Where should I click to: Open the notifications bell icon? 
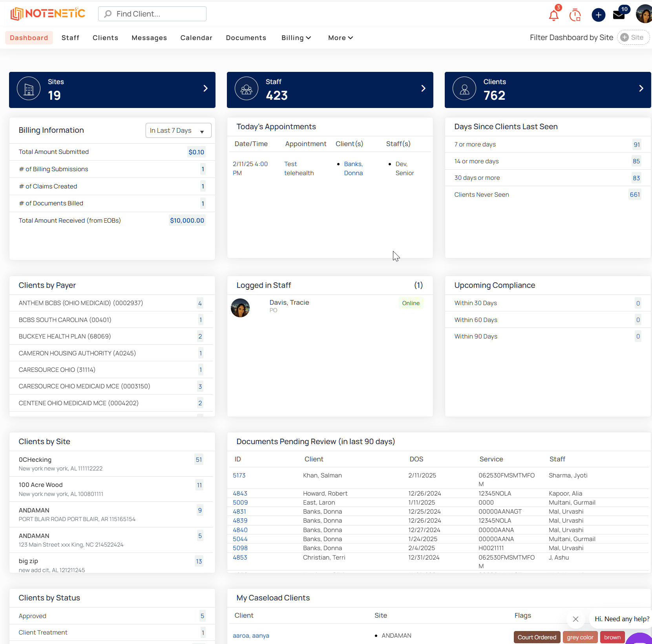(x=553, y=15)
